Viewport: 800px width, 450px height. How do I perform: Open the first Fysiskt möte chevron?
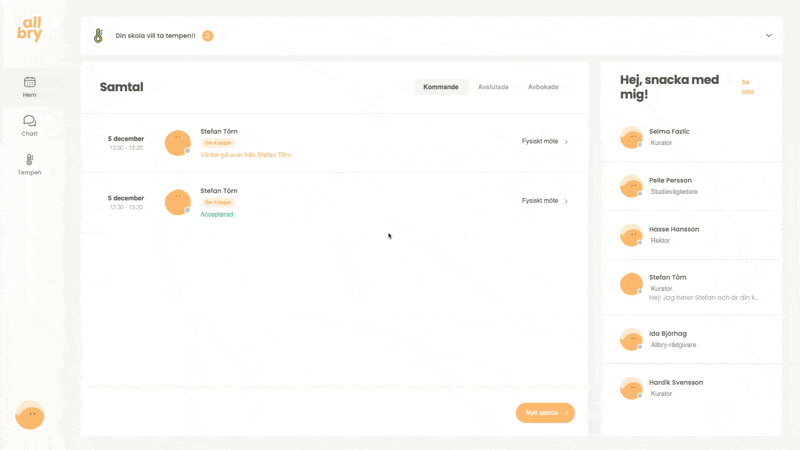566,142
